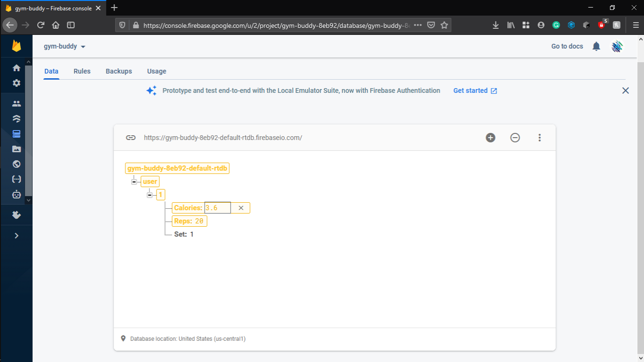Open notifications bell icon

pos(596,46)
